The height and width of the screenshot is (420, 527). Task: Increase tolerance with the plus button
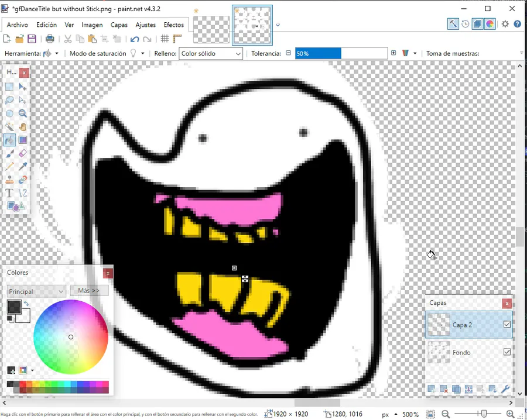coord(393,53)
